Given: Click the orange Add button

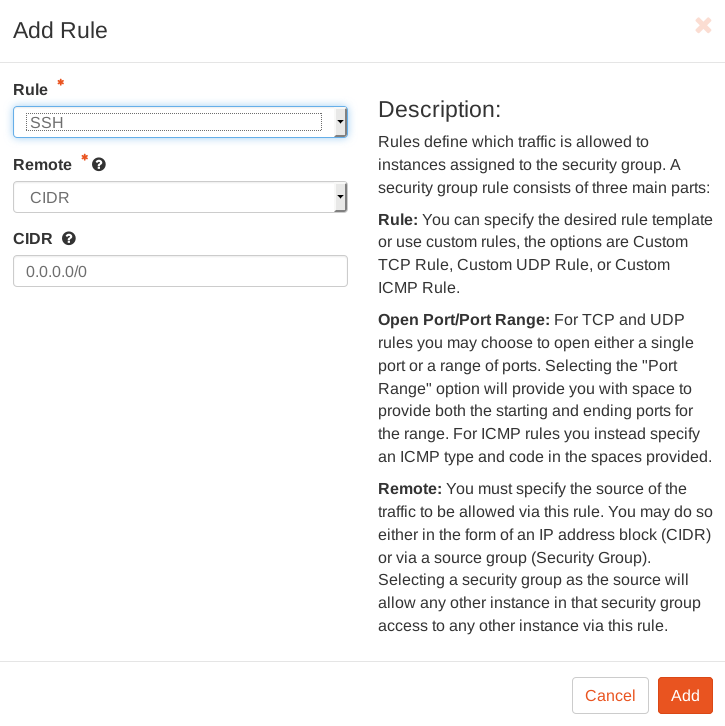Looking at the screenshot, I should [685, 695].
